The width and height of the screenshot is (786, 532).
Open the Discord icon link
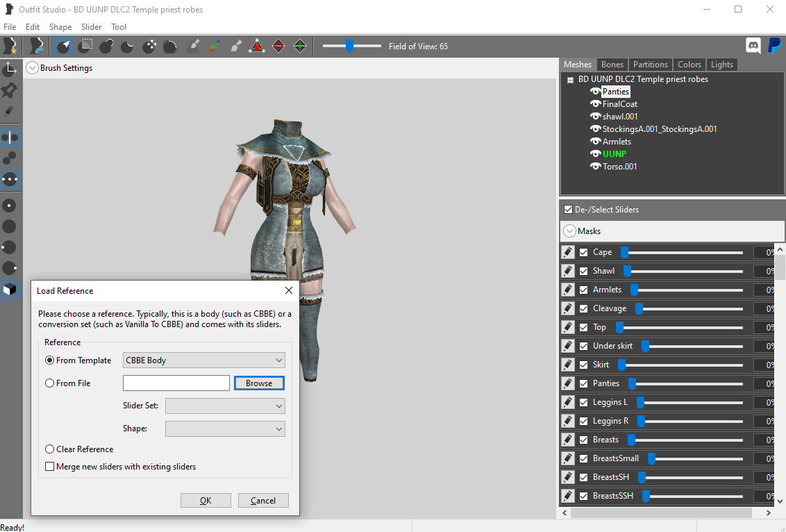[753, 46]
